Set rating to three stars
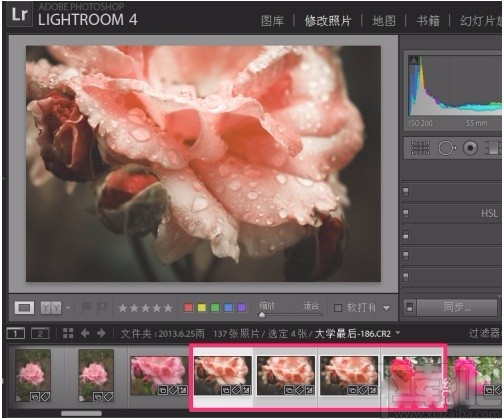This screenshot has height=419, width=504. click(145, 308)
